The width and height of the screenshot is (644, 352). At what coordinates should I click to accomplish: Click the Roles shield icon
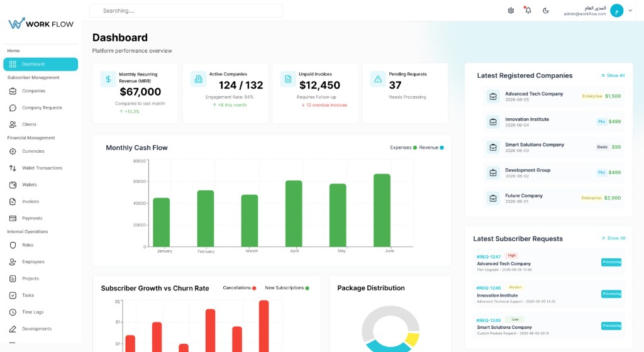13,245
